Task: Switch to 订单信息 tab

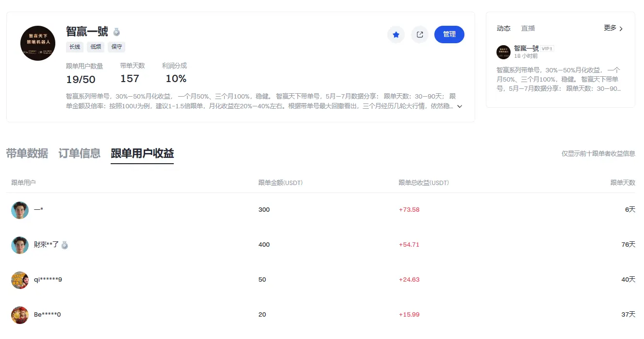Action: click(80, 153)
